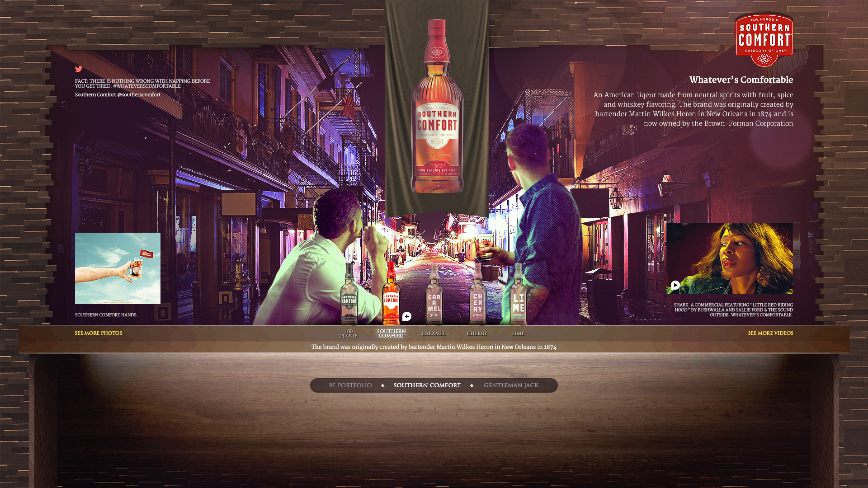Select the Caramel bottle
Image resolution: width=868 pixels, height=488 pixels.
click(x=434, y=294)
